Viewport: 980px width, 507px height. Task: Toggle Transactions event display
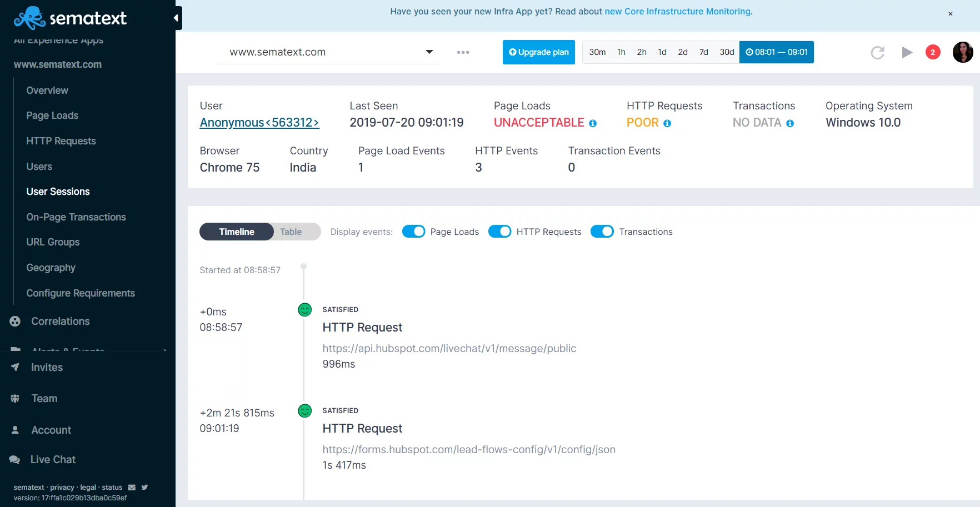602,232
